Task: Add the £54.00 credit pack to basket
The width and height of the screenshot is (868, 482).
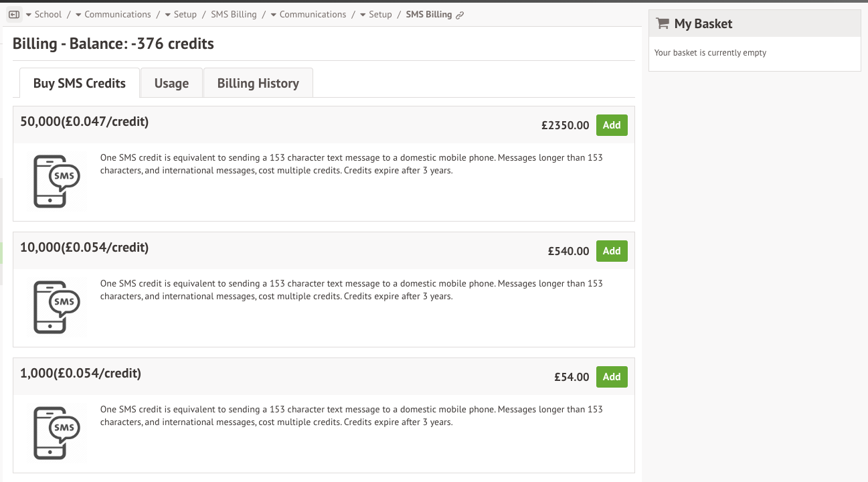Action: click(x=611, y=377)
